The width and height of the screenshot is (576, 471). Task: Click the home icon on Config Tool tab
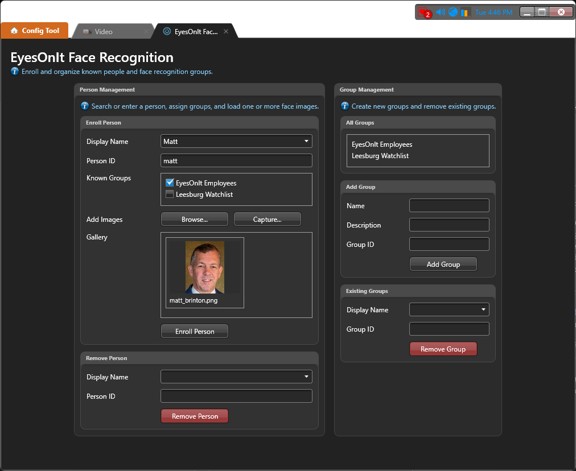pos(14,30)
